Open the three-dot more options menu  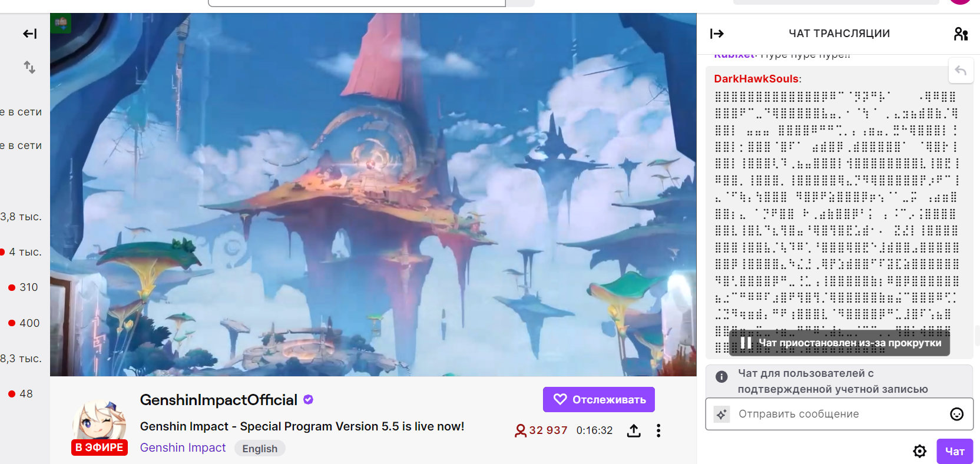coord(658,430)
